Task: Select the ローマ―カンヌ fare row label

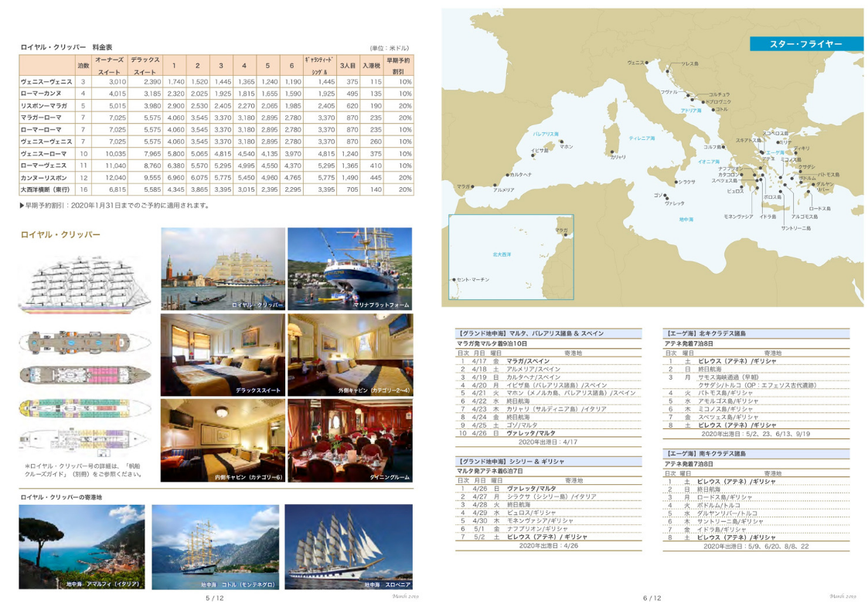Action: (41, 94)
